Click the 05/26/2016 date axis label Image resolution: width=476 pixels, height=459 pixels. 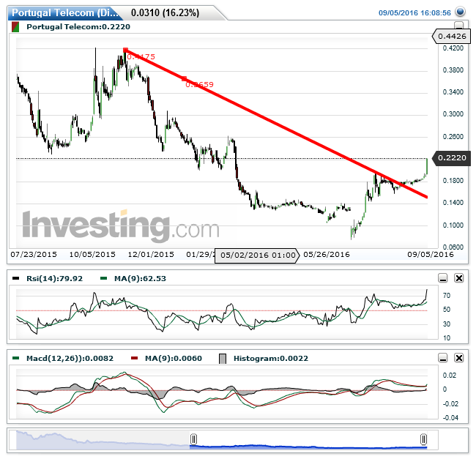(327, 254)
